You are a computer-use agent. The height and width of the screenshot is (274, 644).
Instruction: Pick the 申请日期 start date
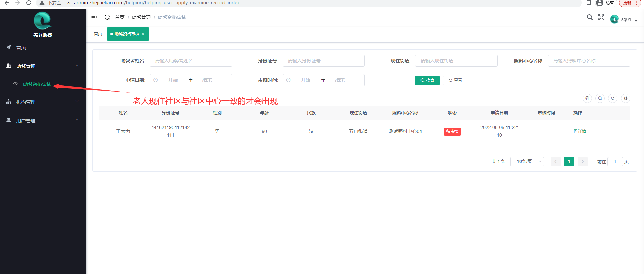[x=173, y=80]
